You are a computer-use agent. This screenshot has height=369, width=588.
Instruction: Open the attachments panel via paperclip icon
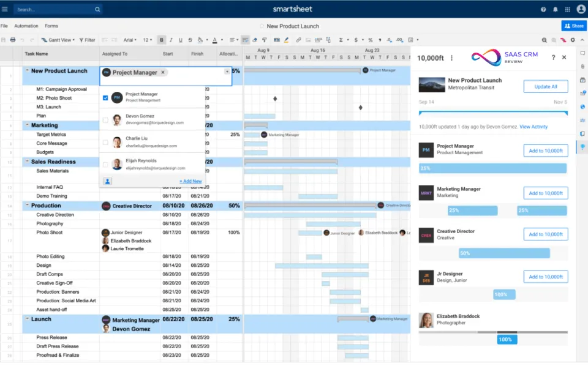tap(582, 66)
